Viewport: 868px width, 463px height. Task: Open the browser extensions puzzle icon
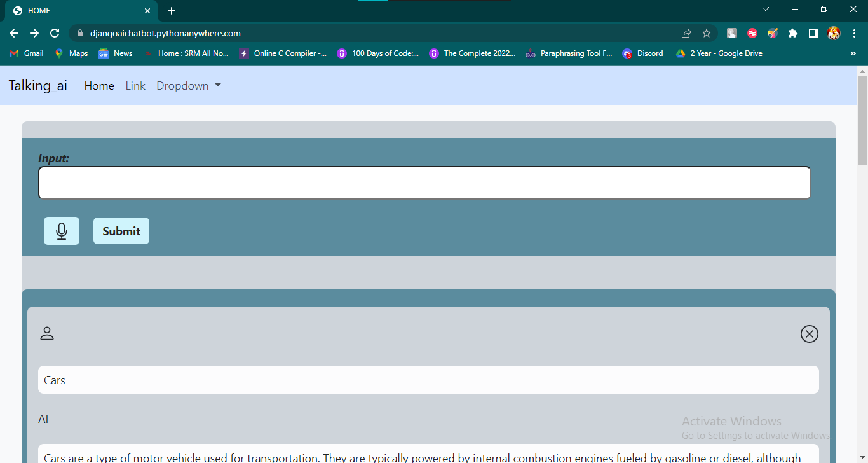792,33
